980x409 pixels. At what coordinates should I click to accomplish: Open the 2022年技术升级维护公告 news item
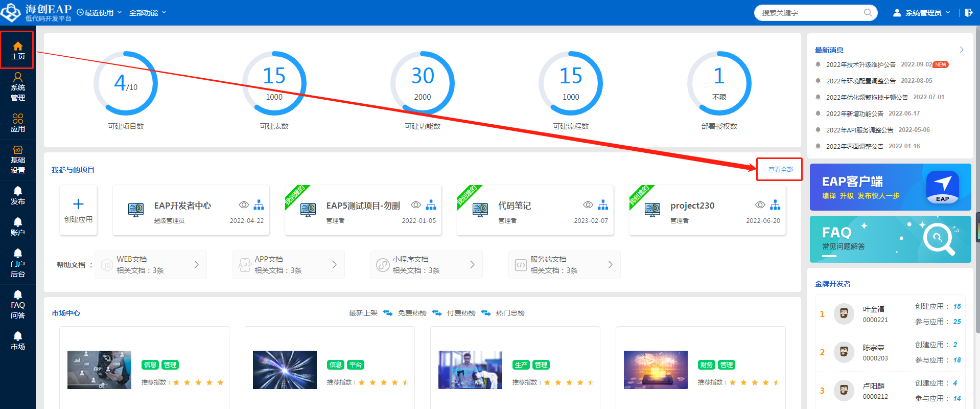coord(860,65)
